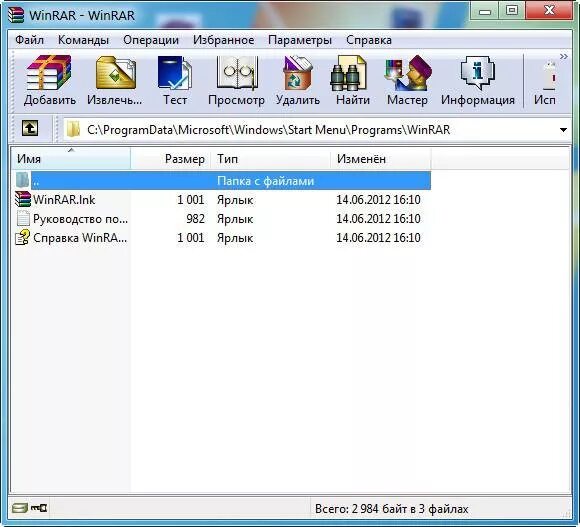
Task: Expand hidden toolbar buttons with the chevron
Action: point(564,57)
